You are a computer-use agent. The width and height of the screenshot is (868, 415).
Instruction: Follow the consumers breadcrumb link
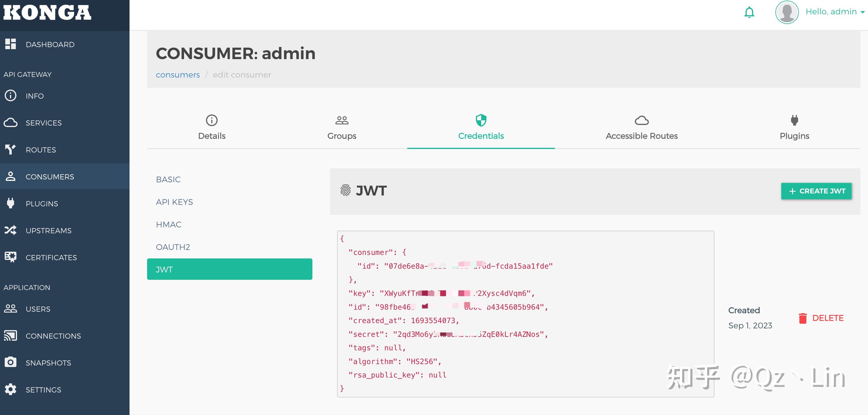pos(178,75)
